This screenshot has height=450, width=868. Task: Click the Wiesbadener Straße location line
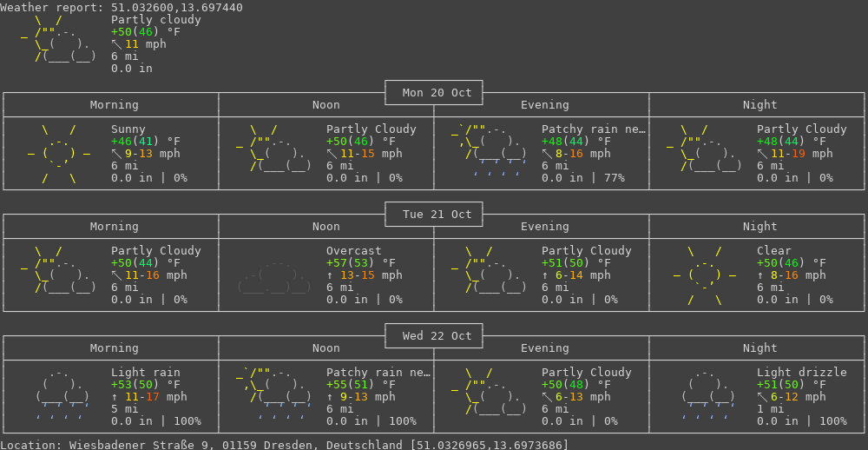[x=284, y=444]
